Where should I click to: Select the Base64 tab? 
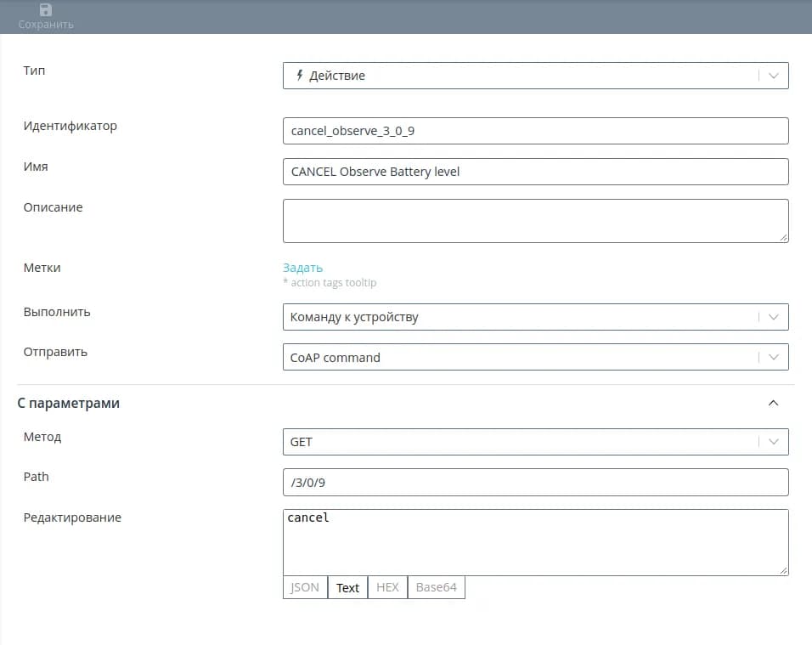coord(437,587)
